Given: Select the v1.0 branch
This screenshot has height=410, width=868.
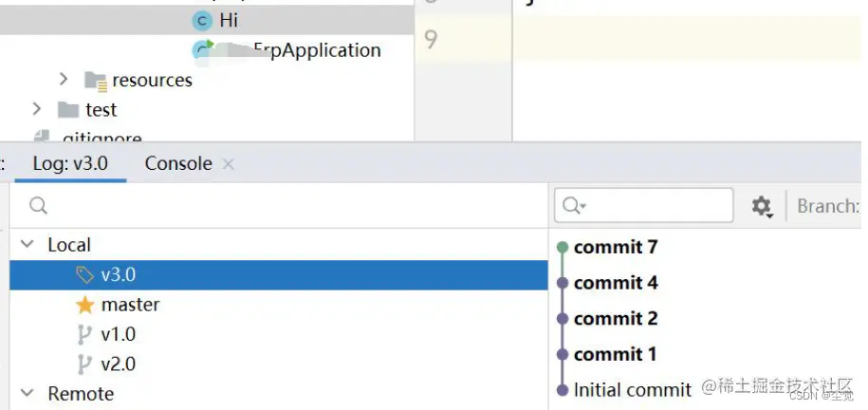Looking at the screenshot, I should 118,335.
